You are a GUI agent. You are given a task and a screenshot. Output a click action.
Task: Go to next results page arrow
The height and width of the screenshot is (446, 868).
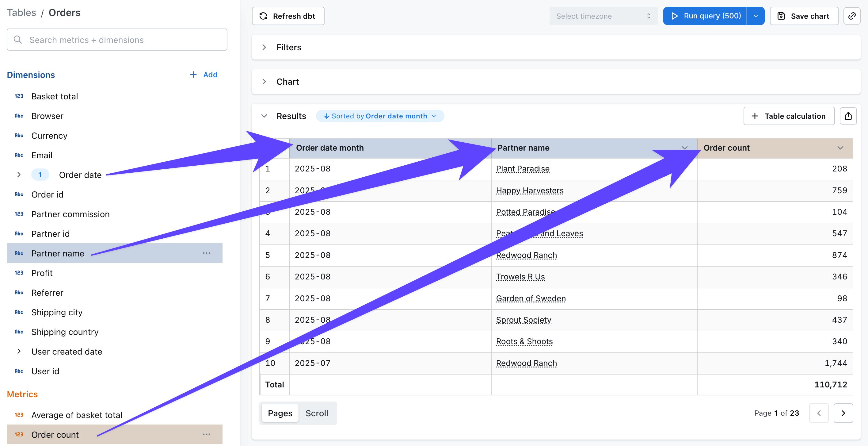point(843,413)
